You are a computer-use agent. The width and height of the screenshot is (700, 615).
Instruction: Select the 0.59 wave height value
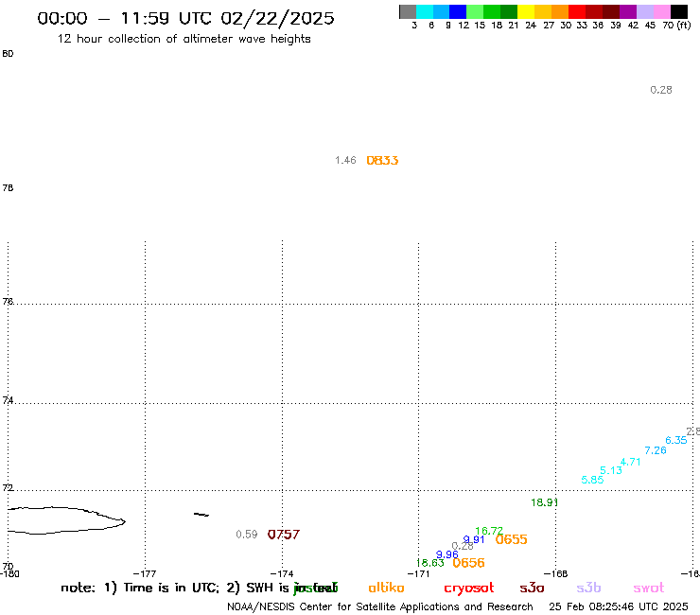coord(247,535)
